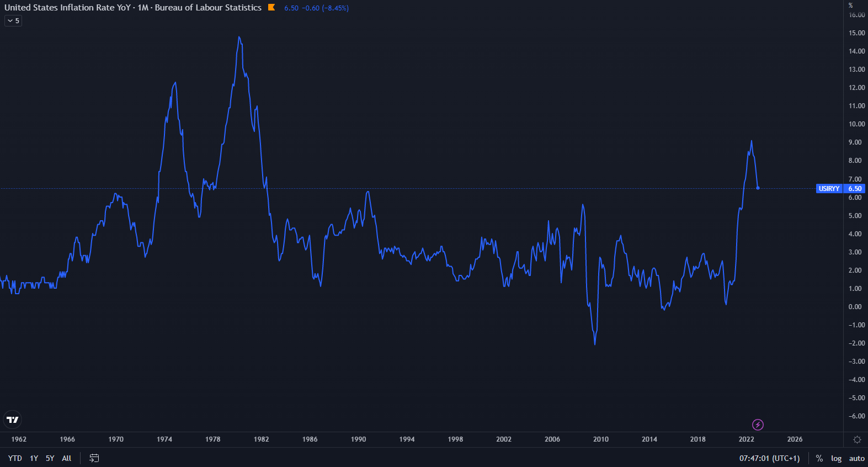Select the YTD time range
This screenshot has height=467, width=868.
[15, 458]
